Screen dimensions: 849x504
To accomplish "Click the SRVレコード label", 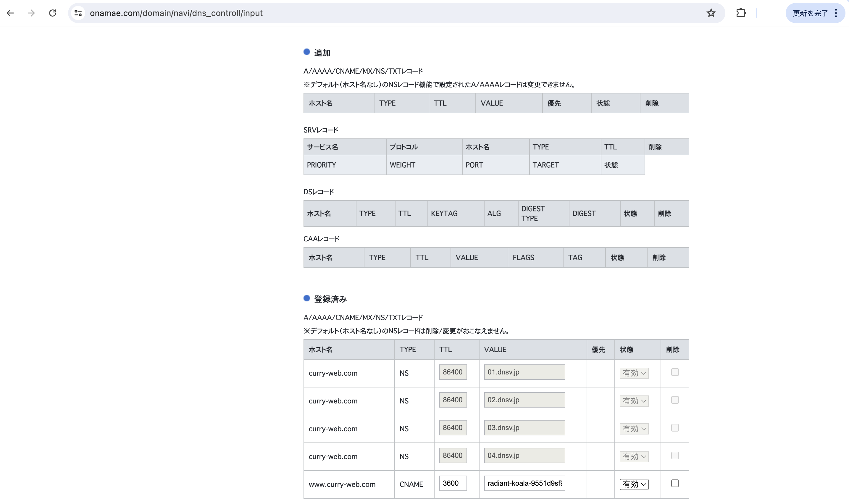I will pyautogui.click(x=321, y=130).
